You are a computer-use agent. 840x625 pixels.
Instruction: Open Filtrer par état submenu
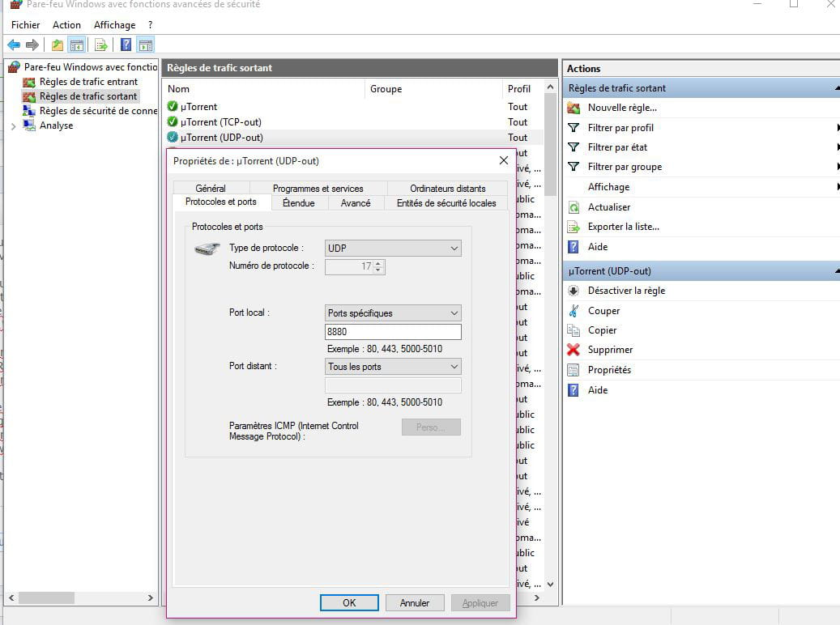(617, 147)
